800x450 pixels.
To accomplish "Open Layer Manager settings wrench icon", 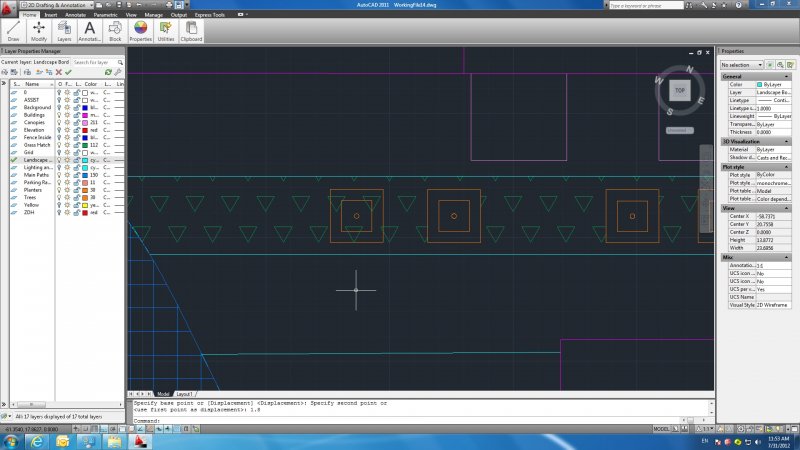I will pos(118,72).
